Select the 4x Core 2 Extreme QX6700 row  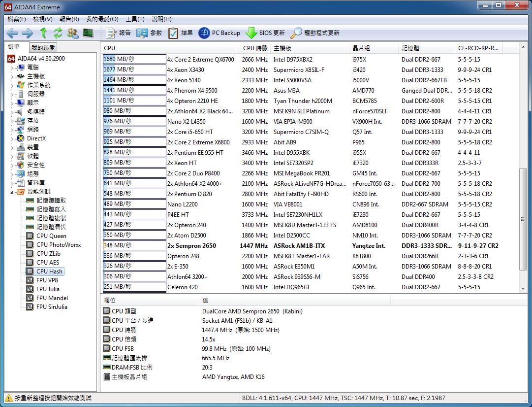310,60
